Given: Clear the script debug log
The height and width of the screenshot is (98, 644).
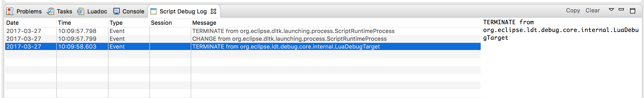Looking at the screenshot, I should coord(593,10).
